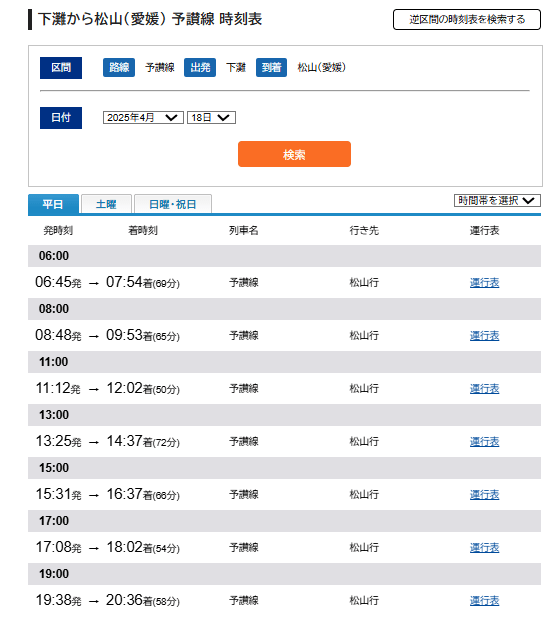The height and width of the screenshot is (622, 553).
Task: Open the 2025年4月 month dropdown
Action: coord(143,117)
